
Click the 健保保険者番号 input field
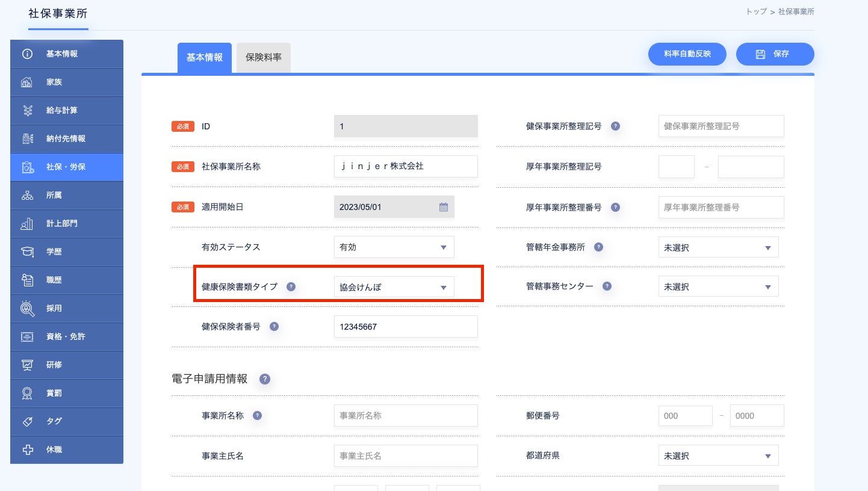(x=405, y=327)
